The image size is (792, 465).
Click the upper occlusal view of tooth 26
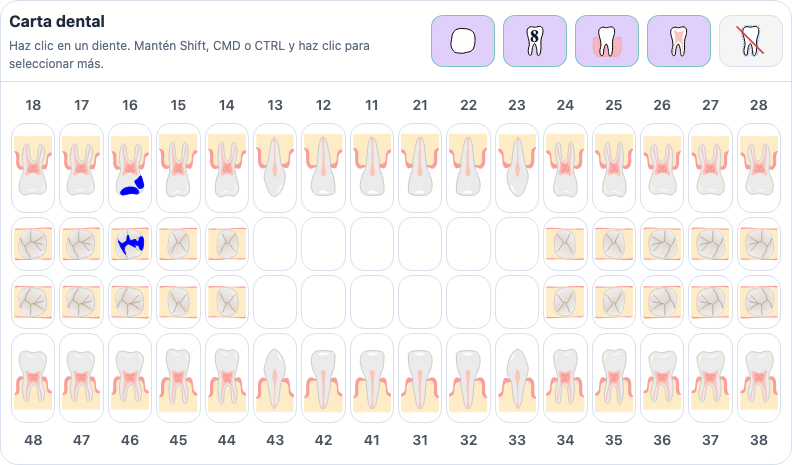pos(662,244)
